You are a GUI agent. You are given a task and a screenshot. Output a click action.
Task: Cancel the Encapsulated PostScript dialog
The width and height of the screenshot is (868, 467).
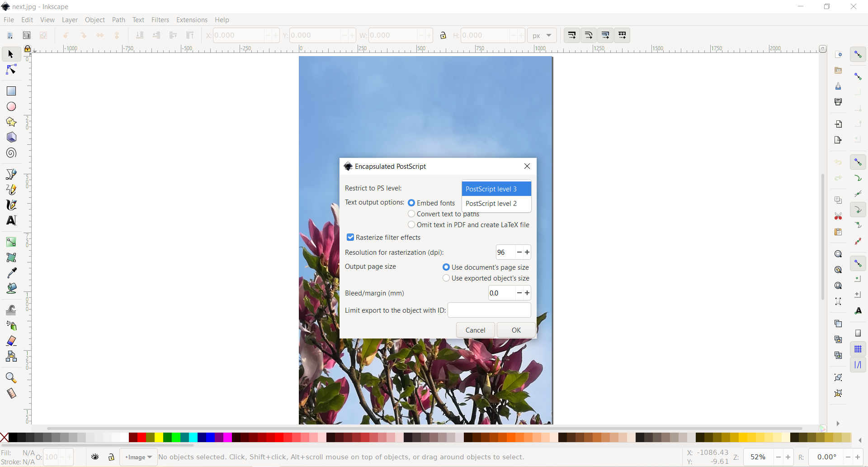pyautogui.click(x=475, y=330)
